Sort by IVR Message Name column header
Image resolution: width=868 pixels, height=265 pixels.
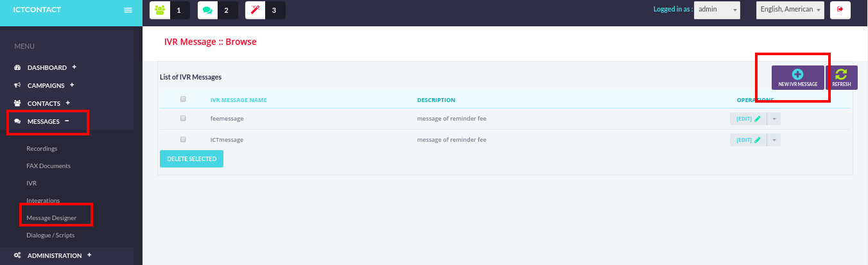click(239, 100)
